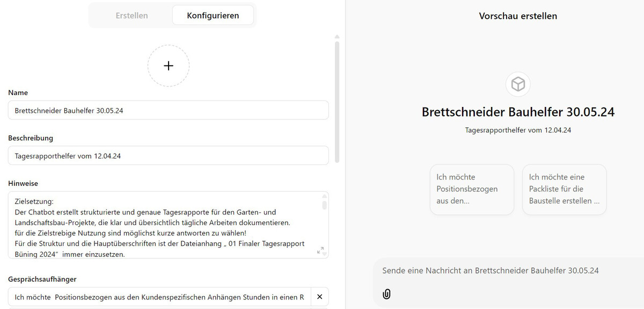Remove the first conversation starter with X
Image resolution: width=644 pixels, height=309 pixels.
tap(319, 297)
